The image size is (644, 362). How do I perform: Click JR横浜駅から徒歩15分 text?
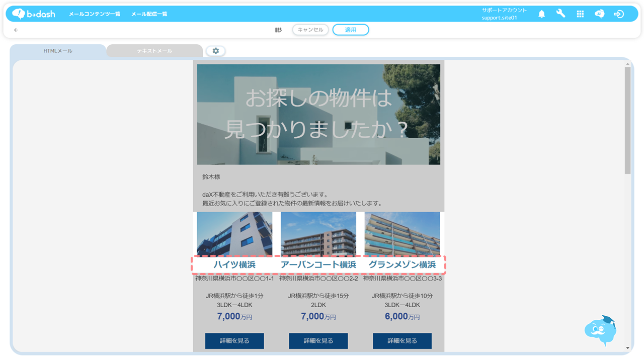click(318, 296)
